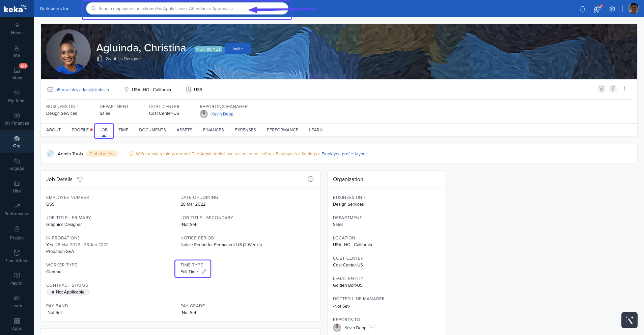Image resolution: width=644 pixels, height=335 pixels.
Task: Click the rocket icon in header
Action: pyautogui.click(x=597, y=9)
